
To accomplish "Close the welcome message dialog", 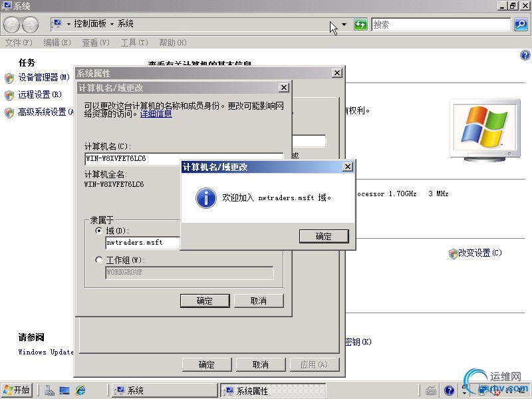I will (348, 167).
